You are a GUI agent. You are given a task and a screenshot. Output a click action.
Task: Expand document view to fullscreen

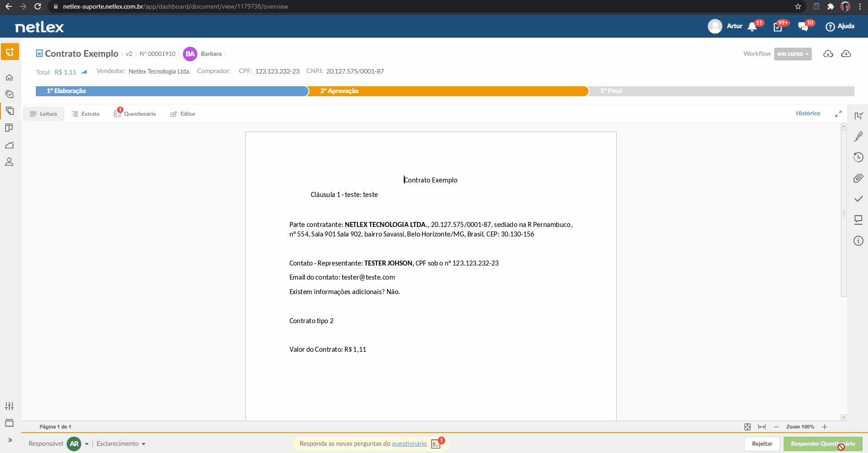838,114
